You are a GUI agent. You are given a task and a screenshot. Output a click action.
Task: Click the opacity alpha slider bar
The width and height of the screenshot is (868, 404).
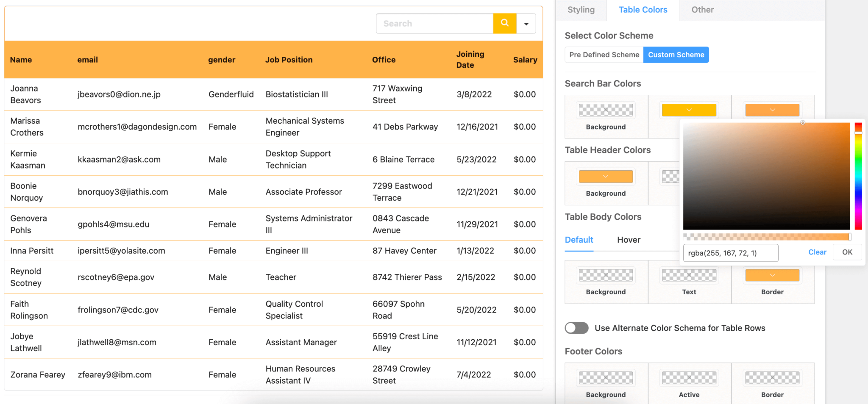[x=766, y=237]
